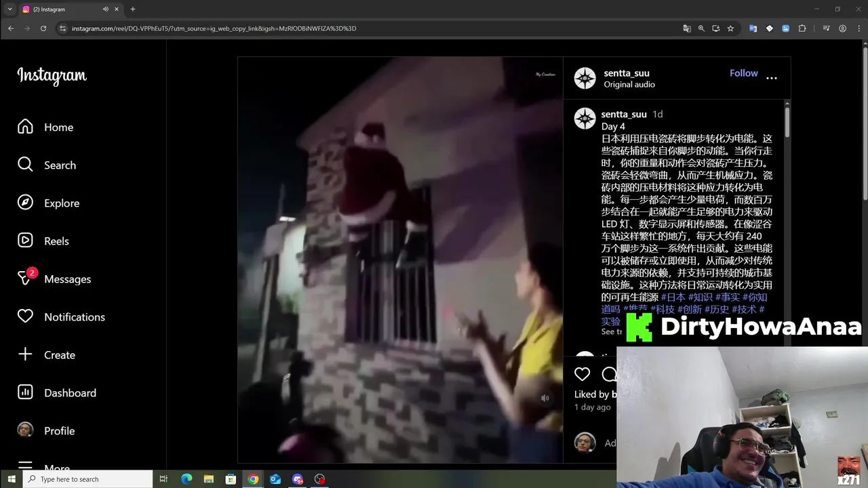This screenshot has height=488, width=868.
Task: Open the Explore page
Action: 48,203
